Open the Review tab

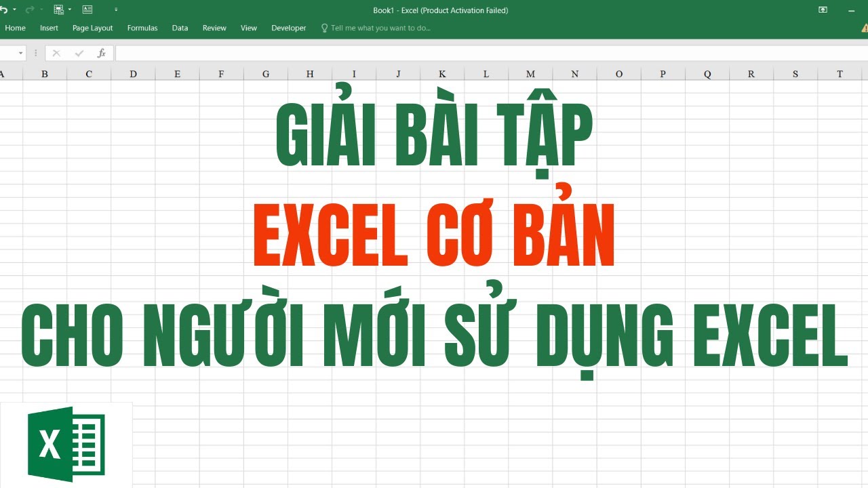tap(214, 28)
